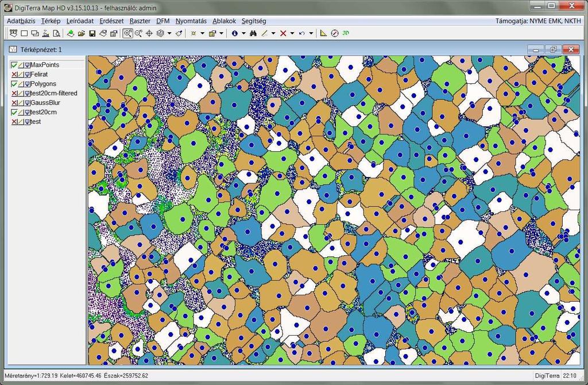Click the information (i) tool icon

pyautogui.click(x=235, y=33)
